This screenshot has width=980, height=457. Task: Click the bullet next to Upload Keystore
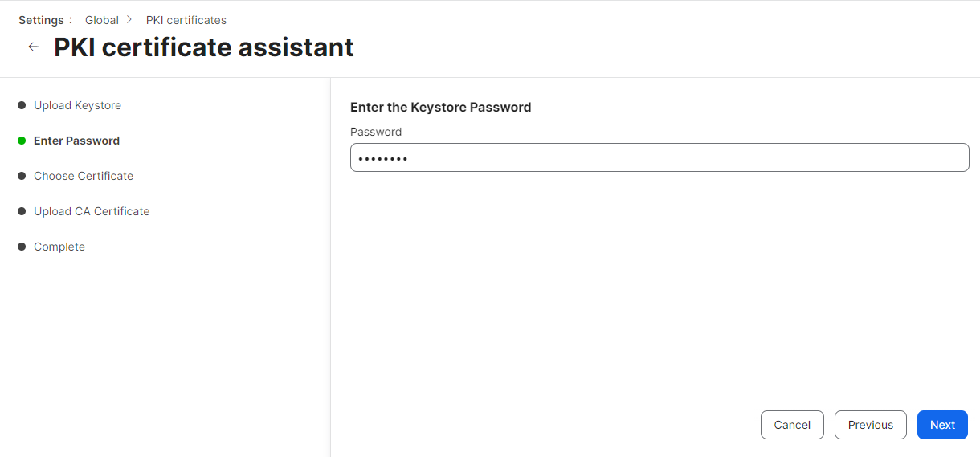pyautogui.click(x=22, y=105)
